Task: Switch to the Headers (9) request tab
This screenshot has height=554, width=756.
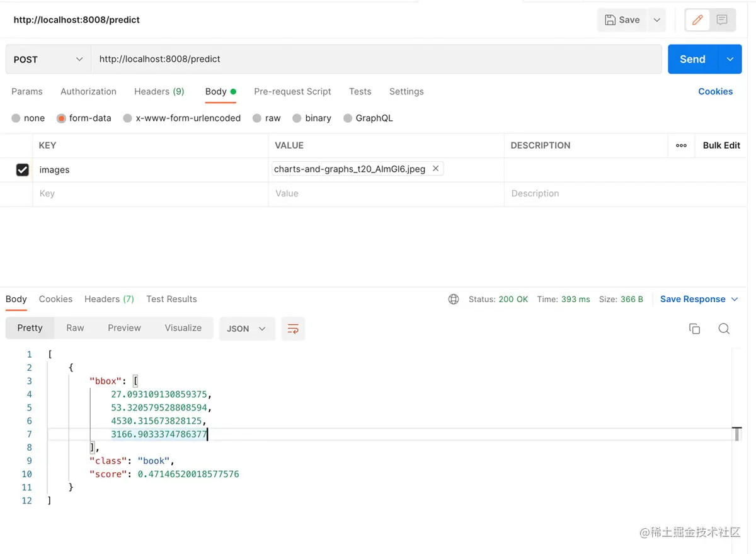Action: (159, 91)
